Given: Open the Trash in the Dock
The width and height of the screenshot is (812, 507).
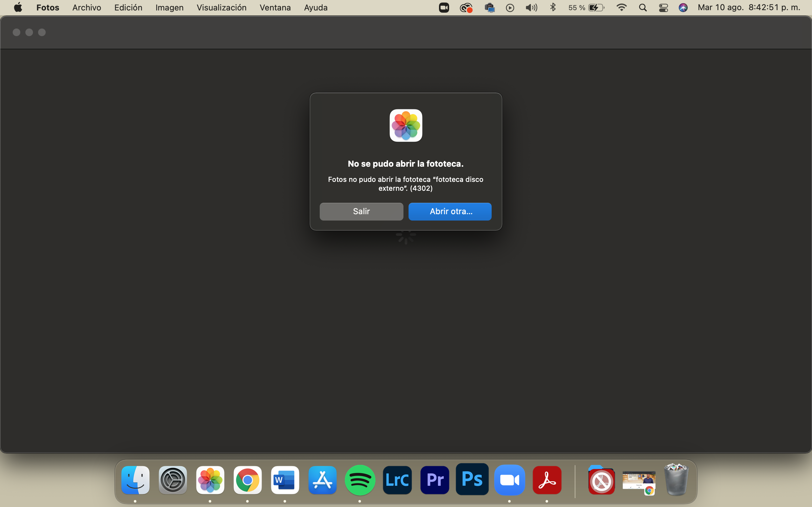Looking at the screenshot, I should 676,479.
